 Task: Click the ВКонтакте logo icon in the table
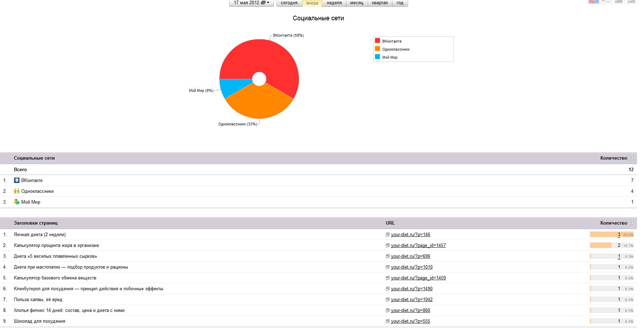pyautogui.click(x=16, y=181)
